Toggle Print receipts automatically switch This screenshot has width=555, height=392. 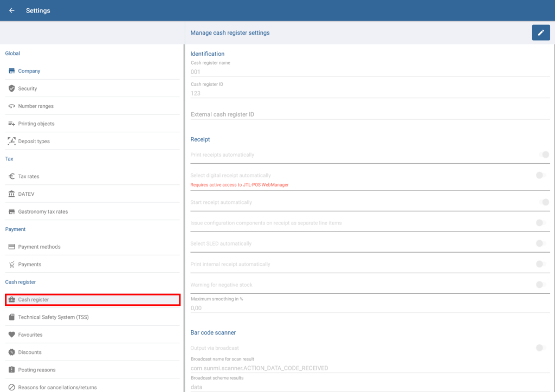542,155
